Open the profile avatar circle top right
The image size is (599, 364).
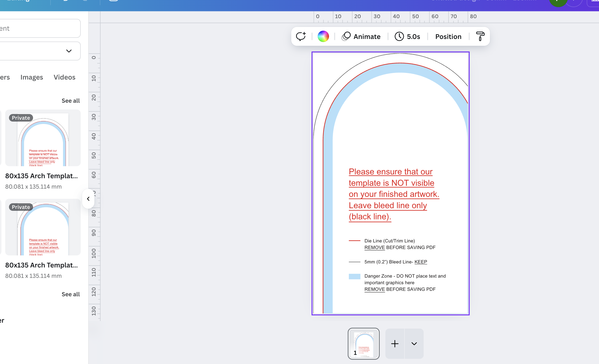pos(574,1)
